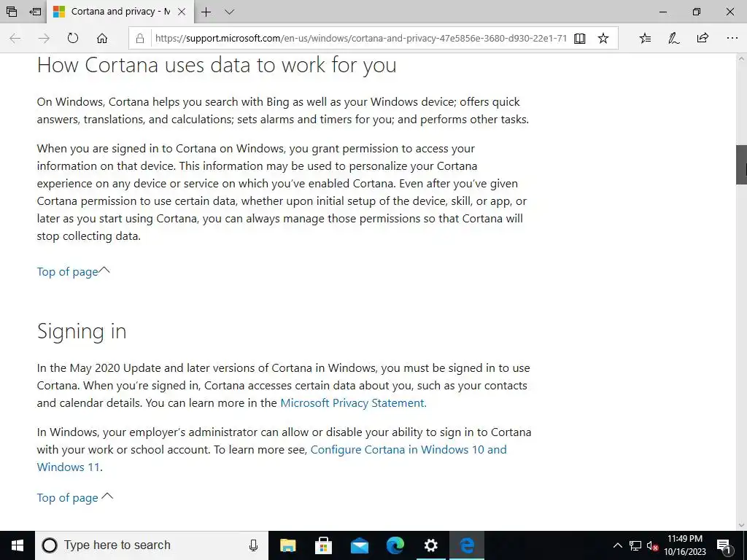The height and width of the screenshot is (560, 747).
Task: Open new Microsoft Edge from taskbar
Action: (395, 545)
